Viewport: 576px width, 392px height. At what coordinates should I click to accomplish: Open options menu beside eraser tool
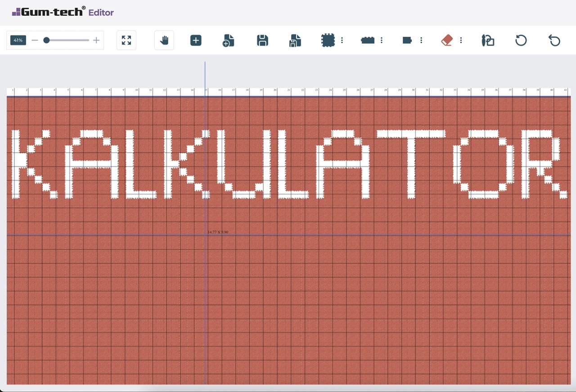click(x=461, y=41)
